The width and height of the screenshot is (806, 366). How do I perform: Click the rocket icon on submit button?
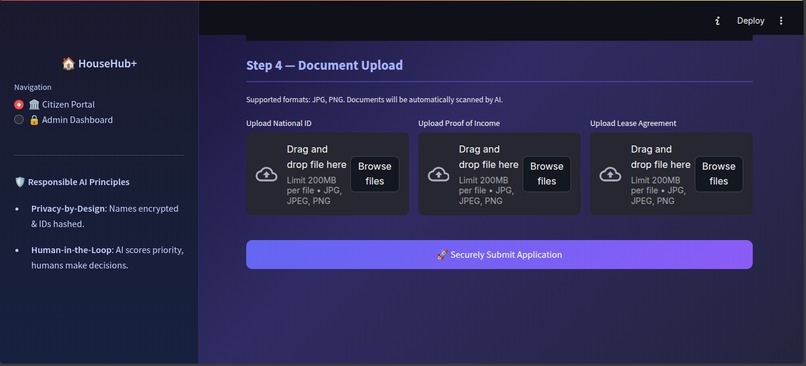click(x=442, y=254)
